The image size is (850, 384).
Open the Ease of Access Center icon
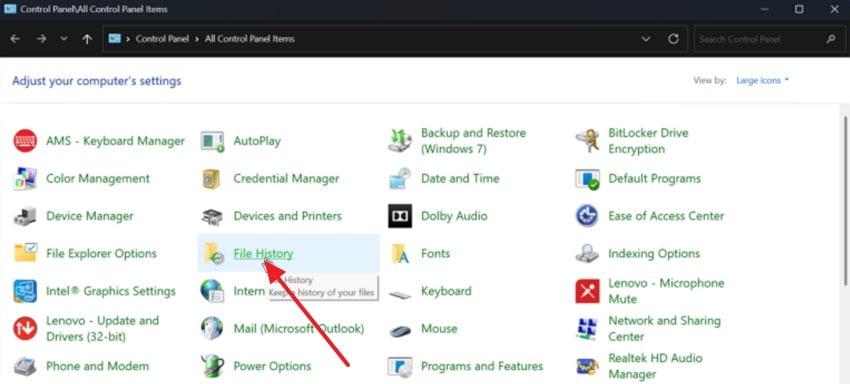(587, 216)
